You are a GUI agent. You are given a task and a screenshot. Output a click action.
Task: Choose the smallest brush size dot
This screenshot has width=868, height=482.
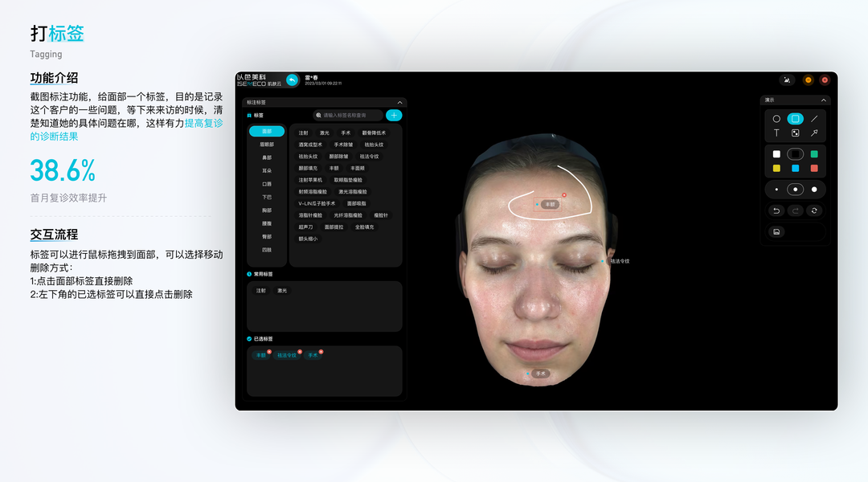click(776, 190)
